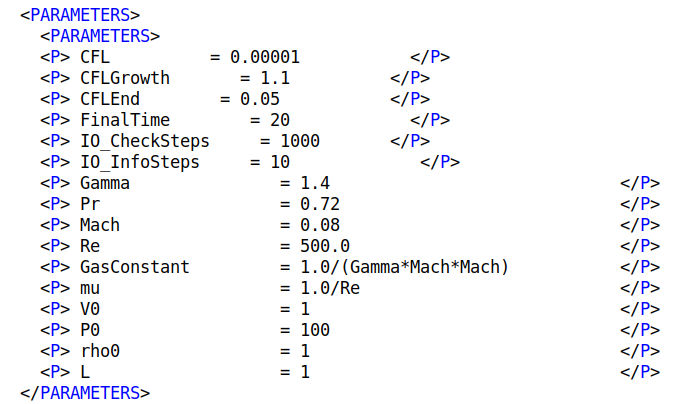Click the closing P tag on the Gamma line
This screenshot has height=404, width=700.
(x=640, y=183)
